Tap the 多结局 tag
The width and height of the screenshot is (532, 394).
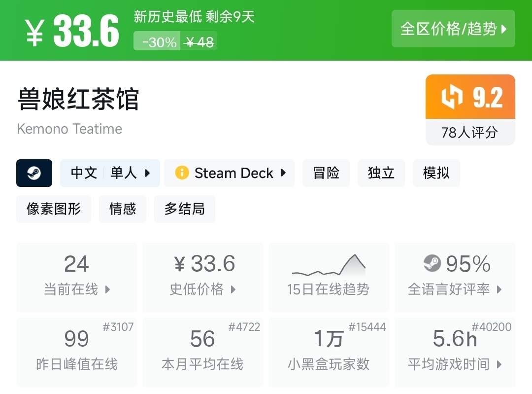pyautogui.click(x=185, y=209)
